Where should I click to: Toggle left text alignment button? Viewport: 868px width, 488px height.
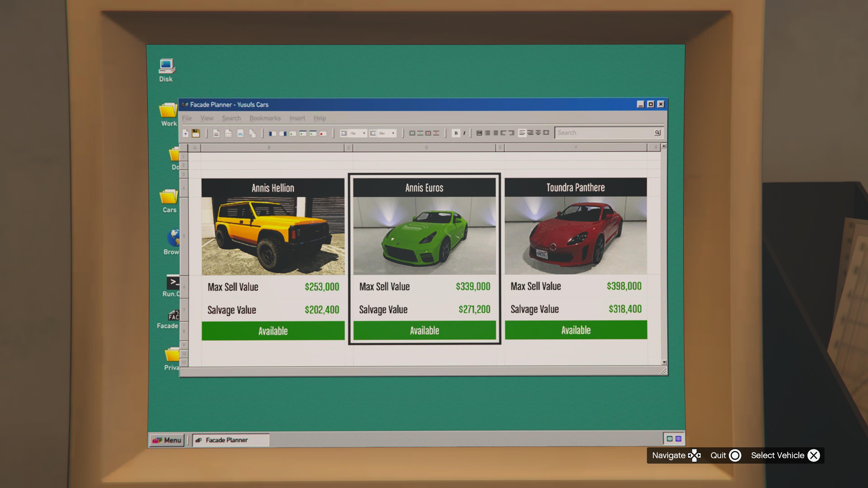522,133
